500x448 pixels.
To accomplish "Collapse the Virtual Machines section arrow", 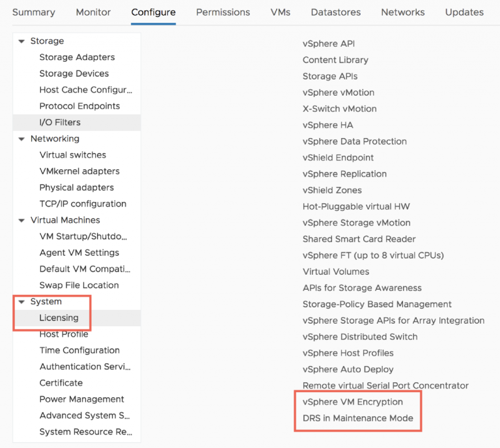I will [x=21, y=220].
